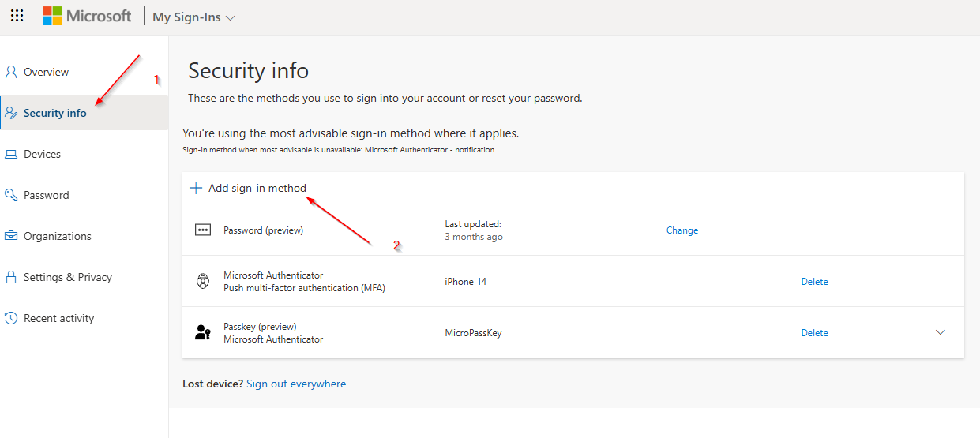Viewport: 980px width, 438px height.
Task: Delete the Microsoft Authenticator iPhone 14 method
Action: point(815,282)
